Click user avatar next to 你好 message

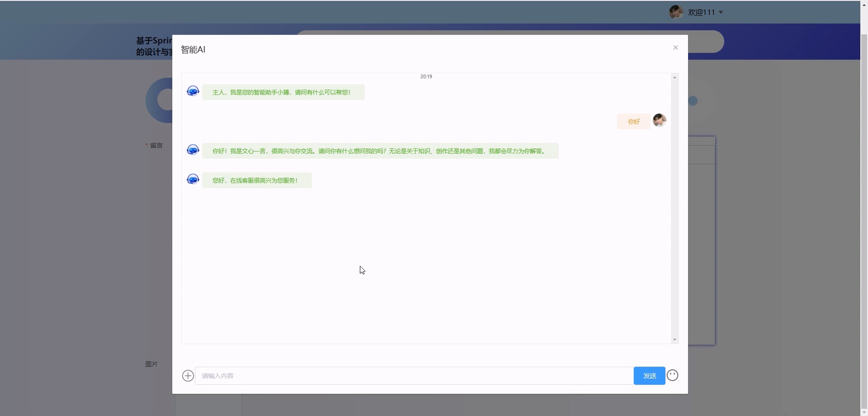(x=659, y=121)
